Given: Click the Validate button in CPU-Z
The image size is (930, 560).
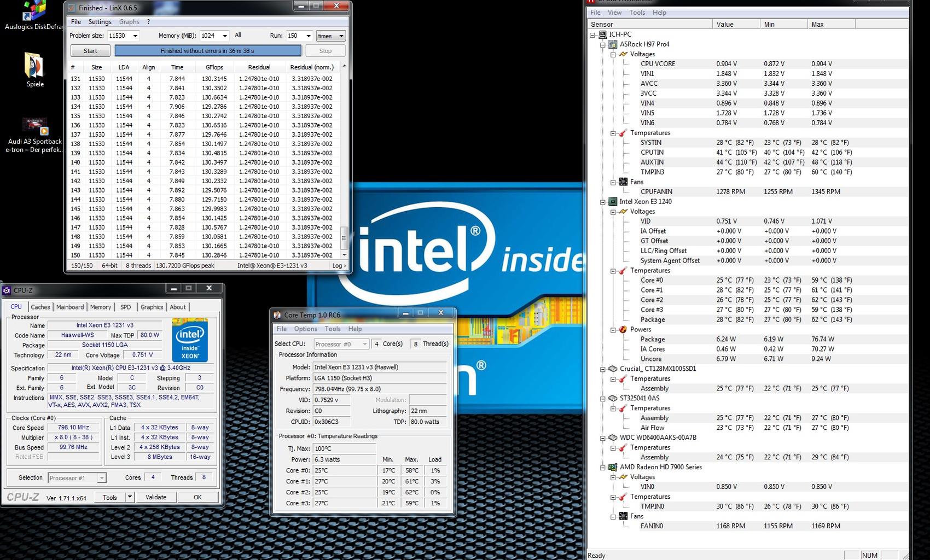Looking at the screenshot, I should click(156, 497).
